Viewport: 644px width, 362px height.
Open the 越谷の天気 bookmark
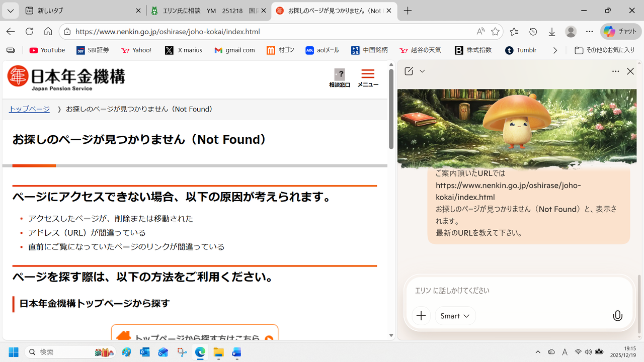420,50
